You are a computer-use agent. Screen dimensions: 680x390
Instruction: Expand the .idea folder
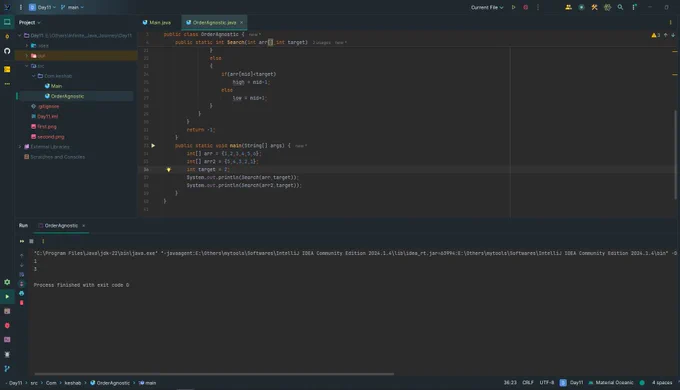[x=27, y=46]
